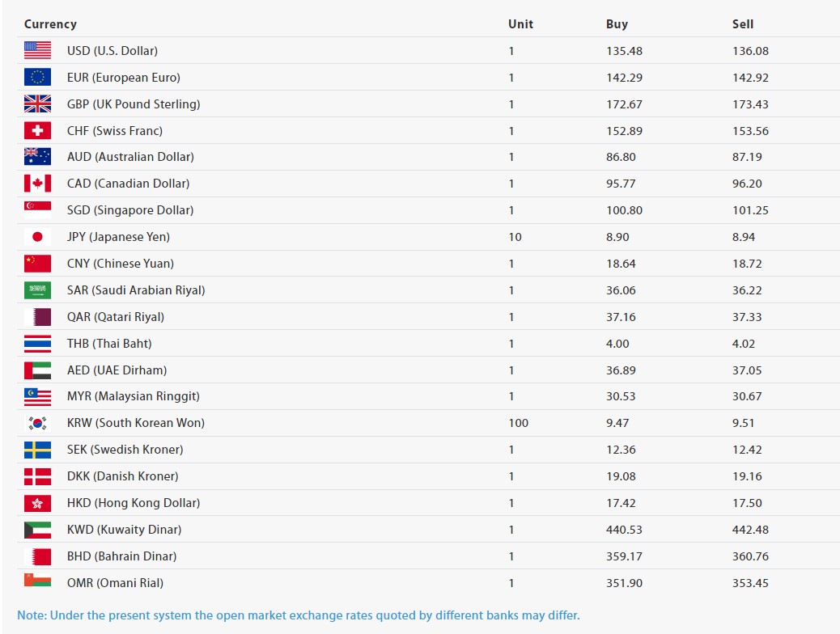Image resolution: width=840 pixels, height=634 pixels.
Task: Click the Buy column header
Action: click(617, 24)
